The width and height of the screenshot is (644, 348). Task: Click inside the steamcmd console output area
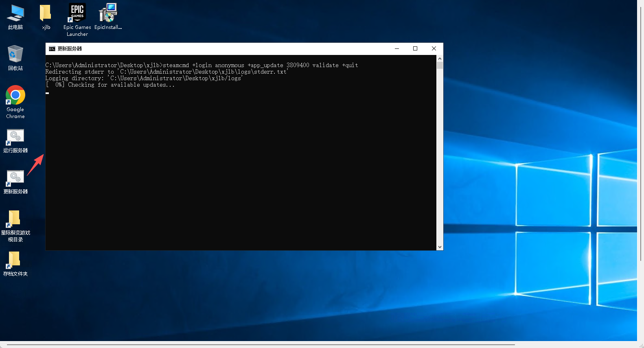click(240, 163)
